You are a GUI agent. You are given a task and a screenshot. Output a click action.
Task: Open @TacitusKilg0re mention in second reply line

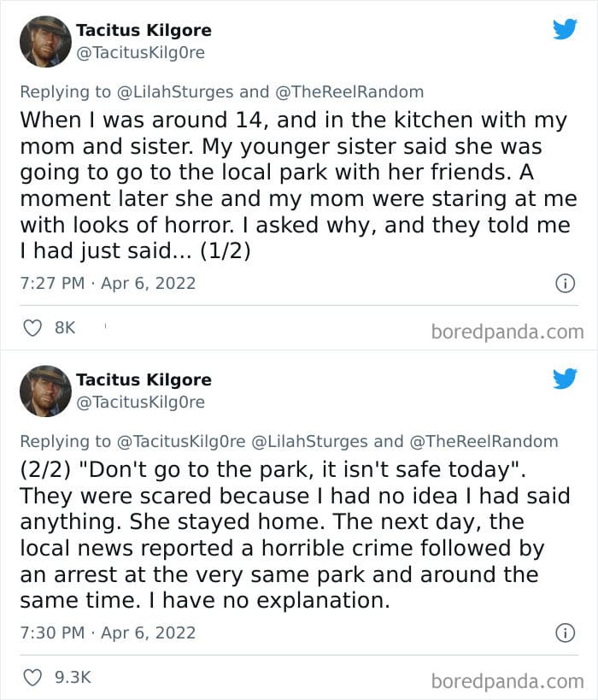[181, 442]
